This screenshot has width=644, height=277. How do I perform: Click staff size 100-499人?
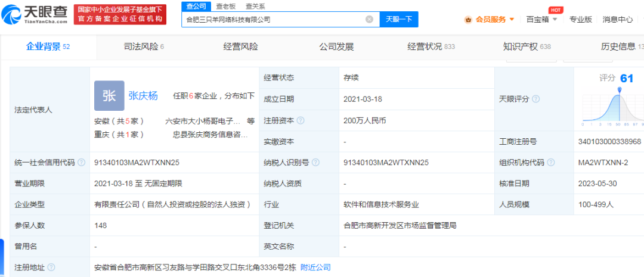(x=596, y=204)
